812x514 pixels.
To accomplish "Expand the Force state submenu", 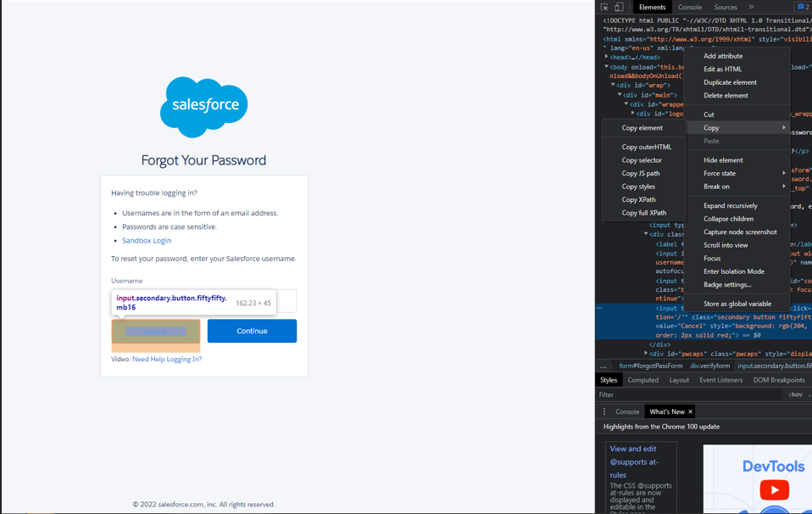I will coord(738,174).
